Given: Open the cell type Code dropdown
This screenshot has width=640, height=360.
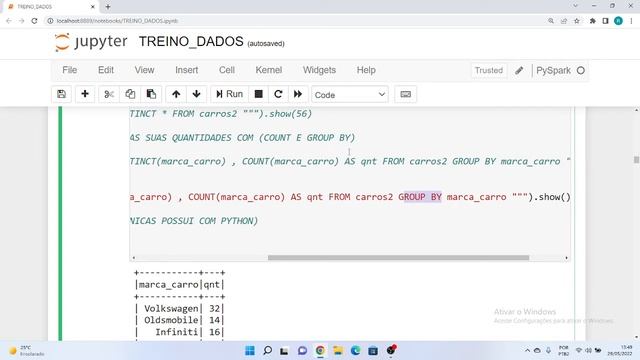Looking at the screenshot, I should click(x=350, y=95).
